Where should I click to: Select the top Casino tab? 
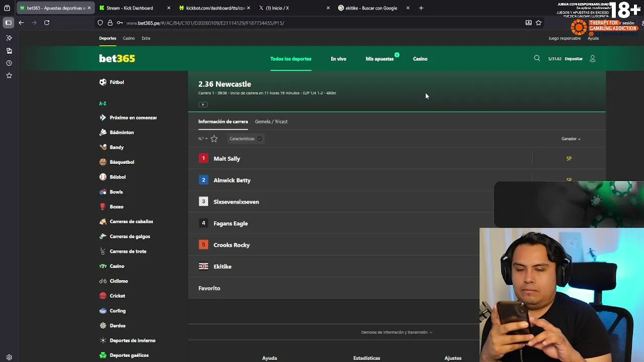[129, 38]
